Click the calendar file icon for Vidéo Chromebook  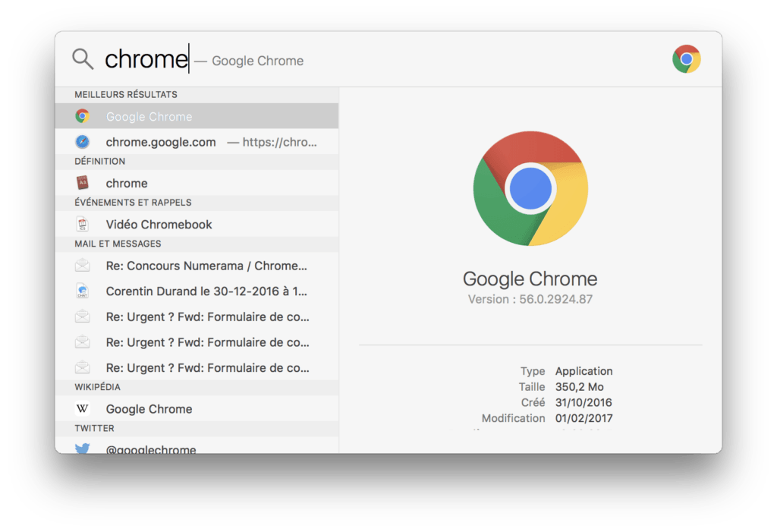click(82, 224)
